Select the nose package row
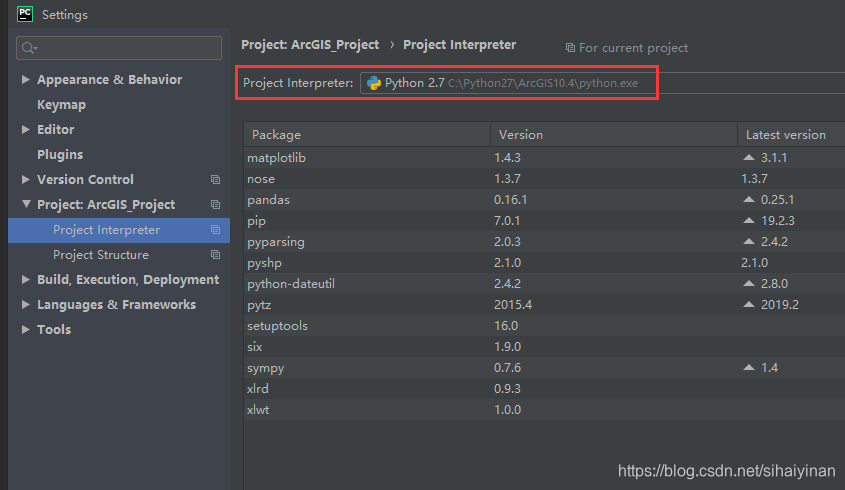Viewport: 845px width, 490px height. click(544, 178)
